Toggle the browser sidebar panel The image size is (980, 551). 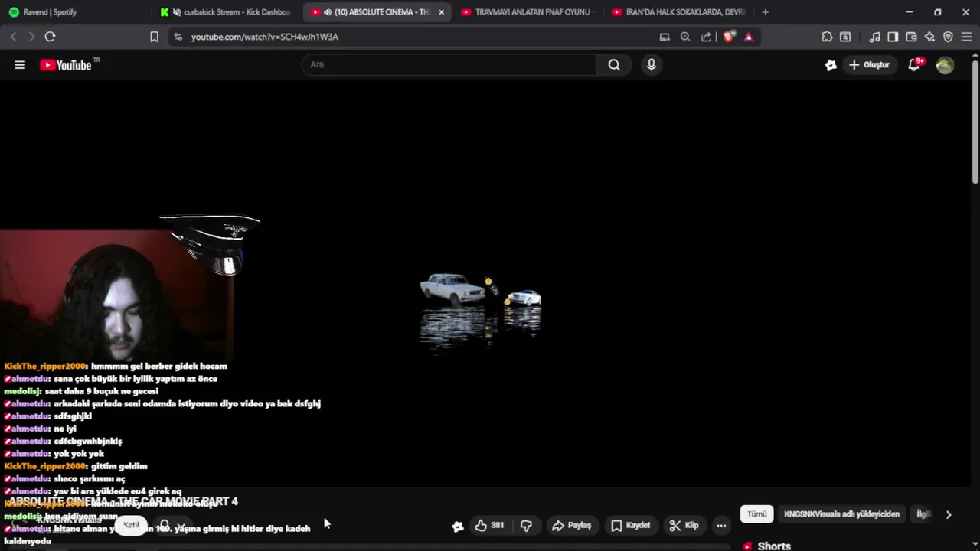pos(893,37)
